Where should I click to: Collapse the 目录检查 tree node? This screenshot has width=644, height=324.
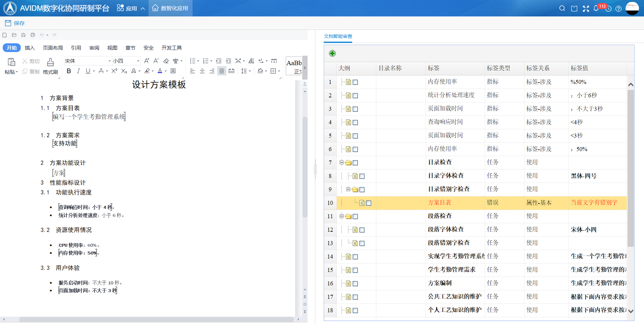point(341,163)
